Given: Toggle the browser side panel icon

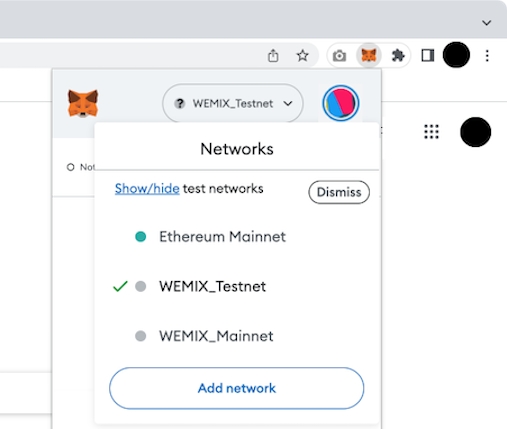Looking at the screenshot, I should 427,55.
